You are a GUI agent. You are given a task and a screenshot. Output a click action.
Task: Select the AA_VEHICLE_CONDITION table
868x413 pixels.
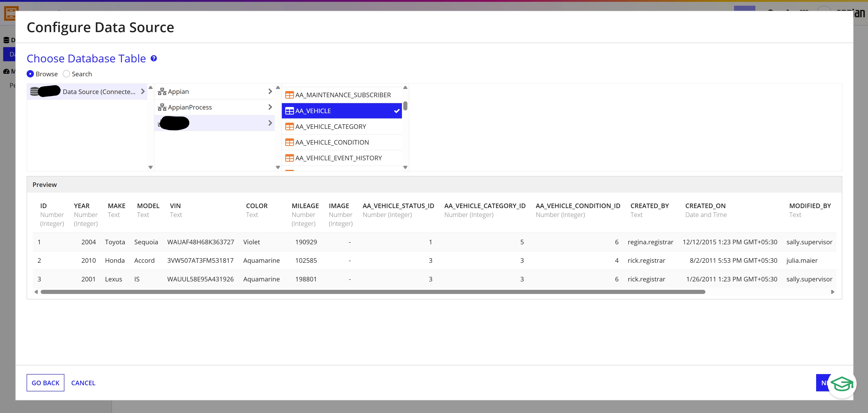pos(342,142)
